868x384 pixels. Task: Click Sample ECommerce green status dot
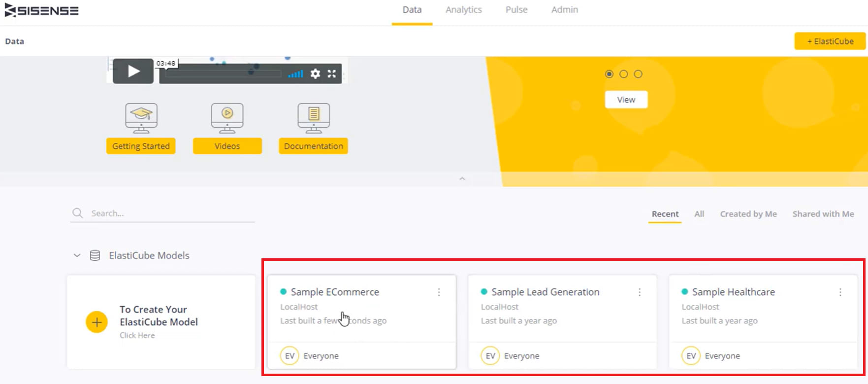click(283, 292)
